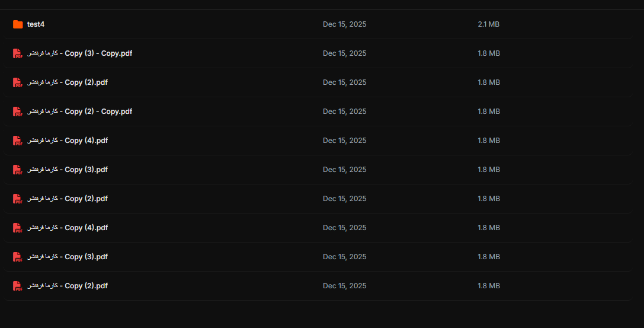Open the lower Copy (4).pdf file name
Image resolution: width=644 pixels, height=328 pixels.
point(68,228)
